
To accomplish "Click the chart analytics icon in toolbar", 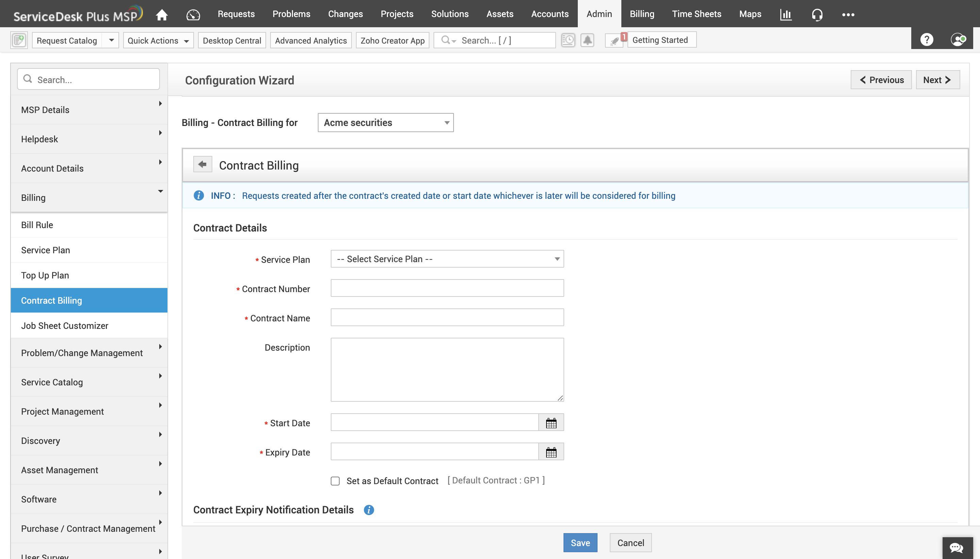I will coord(785,14).
